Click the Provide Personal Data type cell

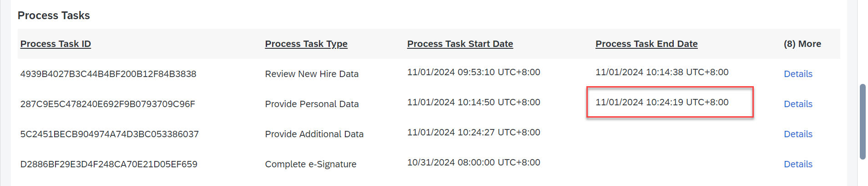coord(312,104)
